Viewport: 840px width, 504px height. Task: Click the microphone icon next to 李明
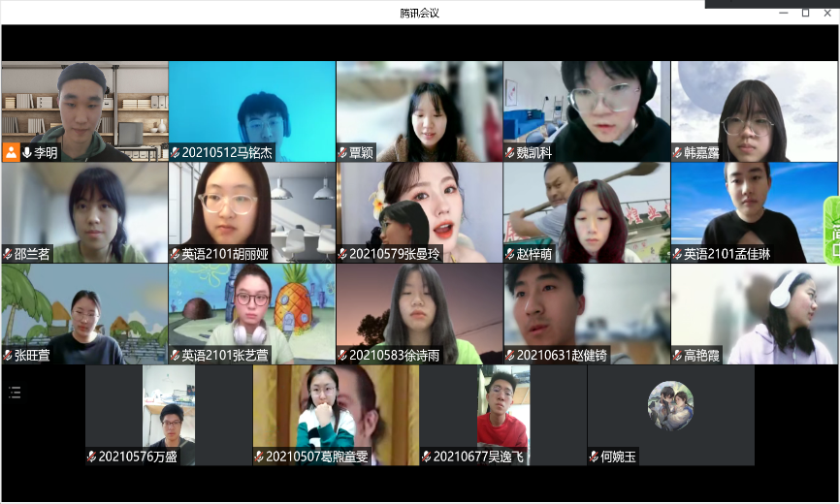[x=27, y=152]
